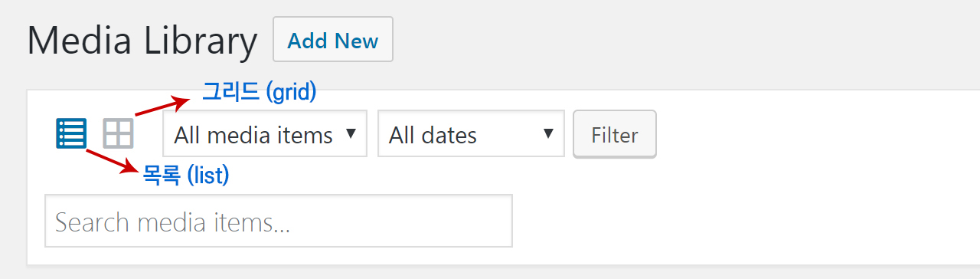This screenshot has width=980, height=279.
Task: Click the red arrow pointing to list label
Action: (112, 161)
